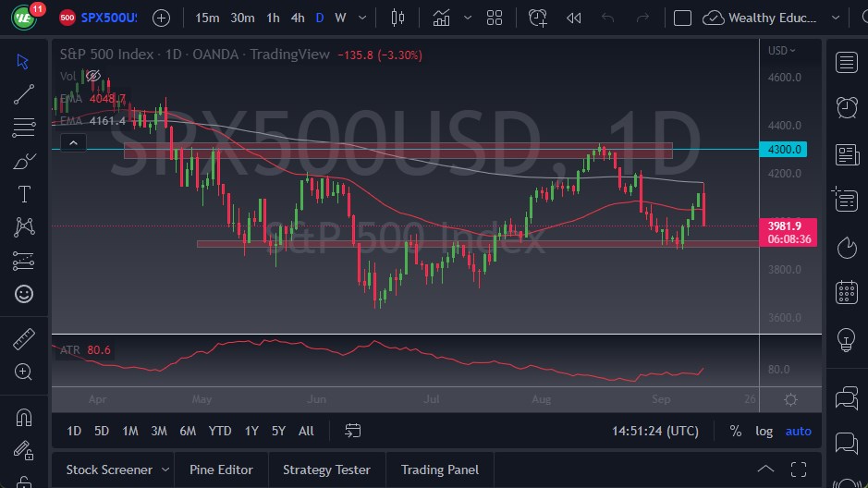Open the Pine Editor tab
Viewport: 868px width, 488px height.
(220, 470)
